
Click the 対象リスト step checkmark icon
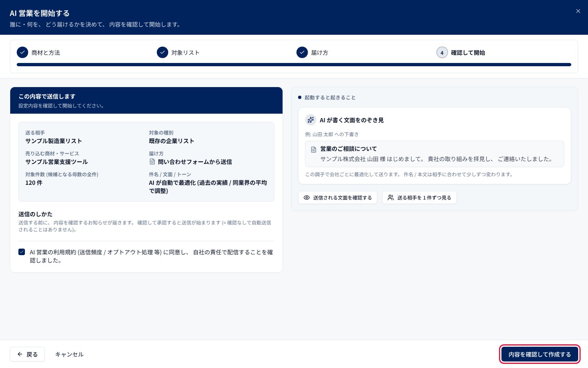point(163,52)
